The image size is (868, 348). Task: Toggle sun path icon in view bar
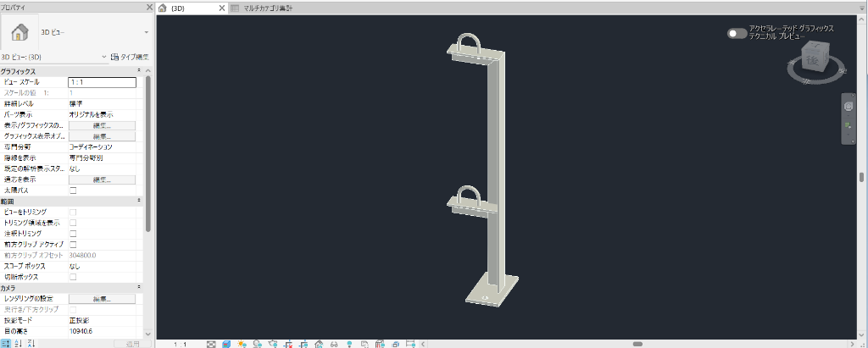point(242,344)
